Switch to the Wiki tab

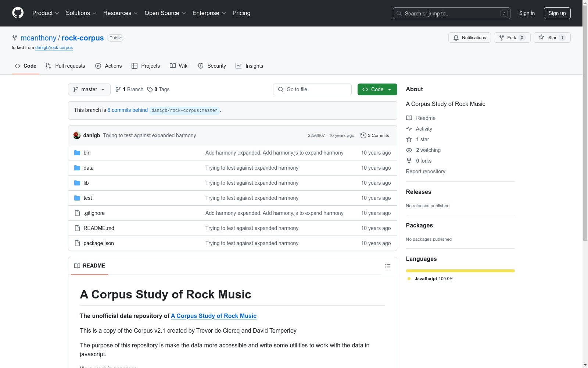179,66
